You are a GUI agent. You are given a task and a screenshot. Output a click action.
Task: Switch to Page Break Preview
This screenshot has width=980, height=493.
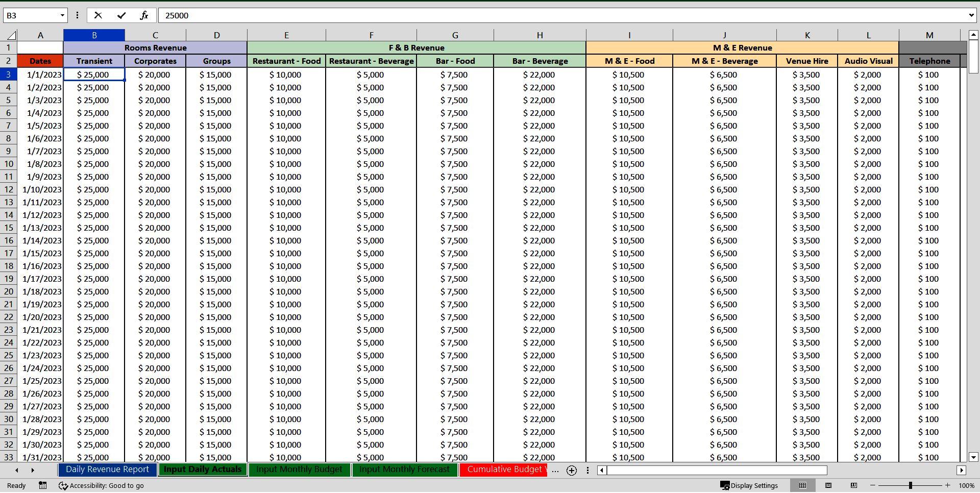point(853,485)
